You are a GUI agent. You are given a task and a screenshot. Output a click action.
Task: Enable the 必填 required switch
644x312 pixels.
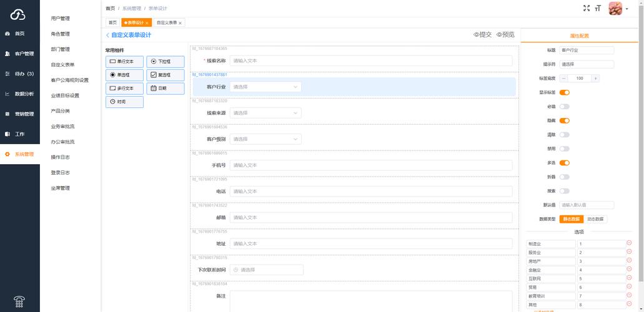[x=564, y=107]
